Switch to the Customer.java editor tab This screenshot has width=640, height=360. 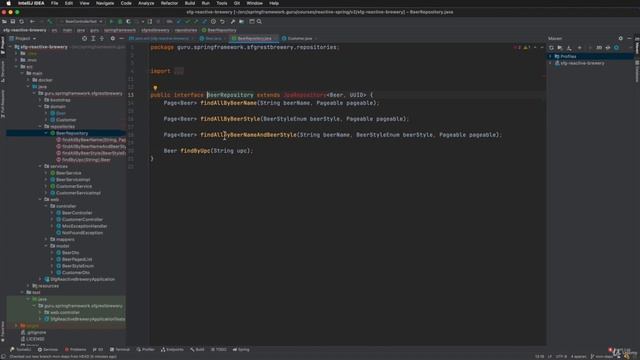(x=299, y=38)
